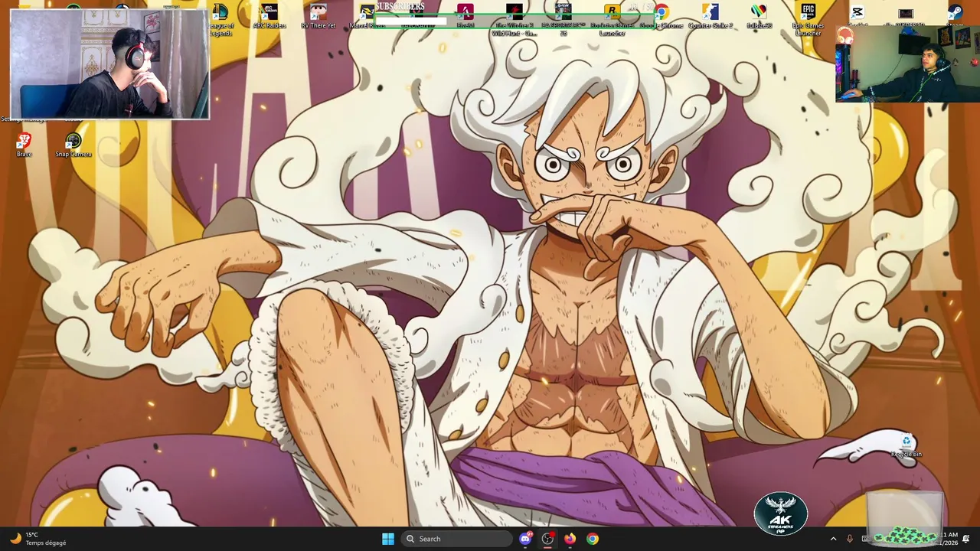
Task: Open CapCut desktop shortcut
Action: (x=857, y=15)
